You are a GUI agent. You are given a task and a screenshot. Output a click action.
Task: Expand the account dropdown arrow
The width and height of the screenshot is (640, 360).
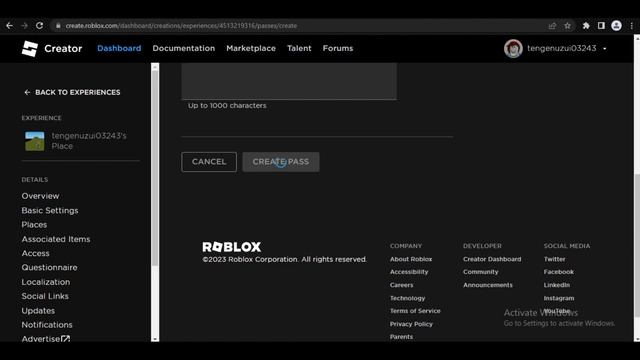(x=605, y=49)
